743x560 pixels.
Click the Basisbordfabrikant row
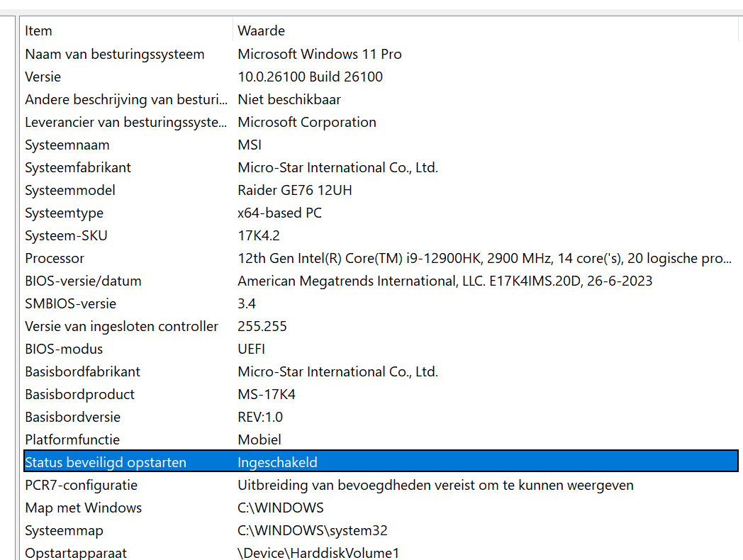(x=82, y=371)
